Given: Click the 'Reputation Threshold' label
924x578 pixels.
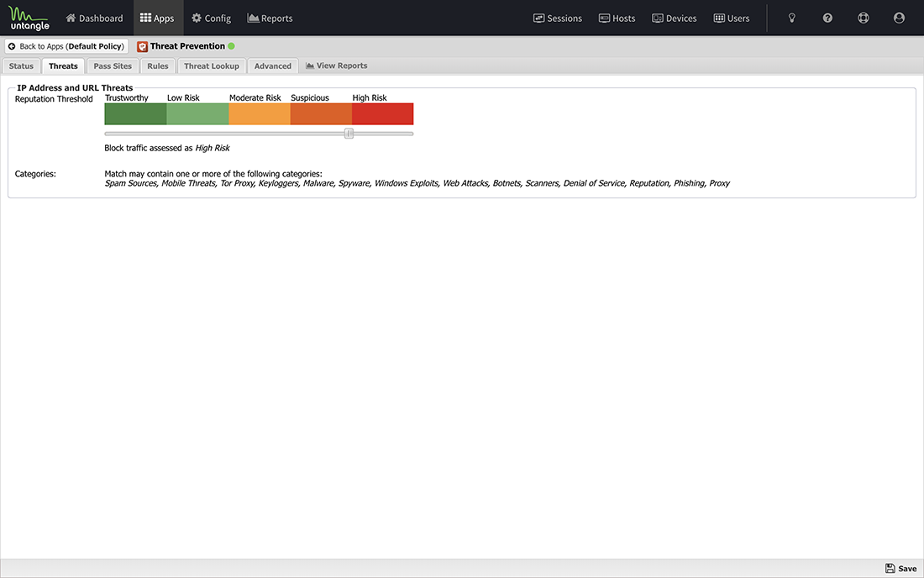Looking at the screenshot, I should (54, 99).
